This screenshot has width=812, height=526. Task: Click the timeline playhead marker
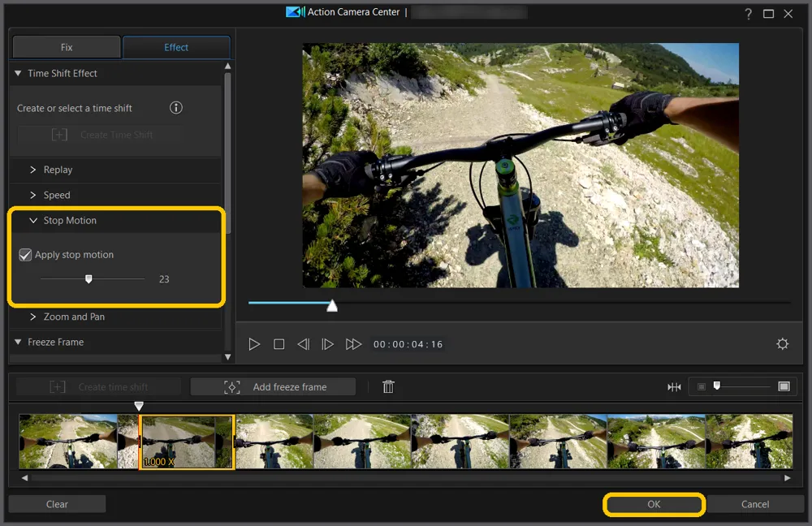coord(139,406)
